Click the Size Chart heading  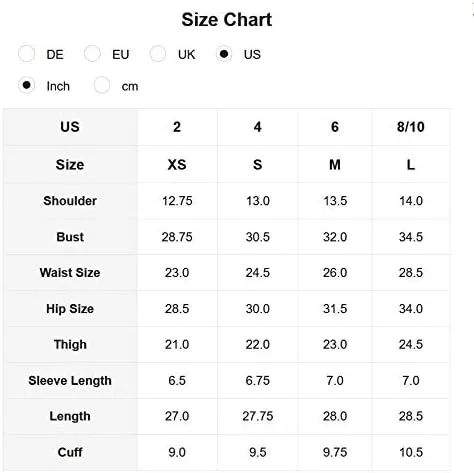(227, 20)
